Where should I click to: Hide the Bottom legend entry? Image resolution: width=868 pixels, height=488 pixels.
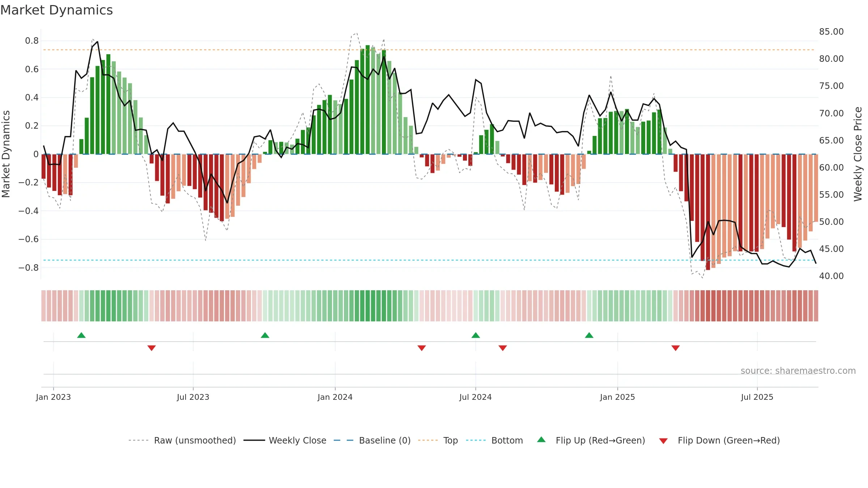click(x=494, y=441)
